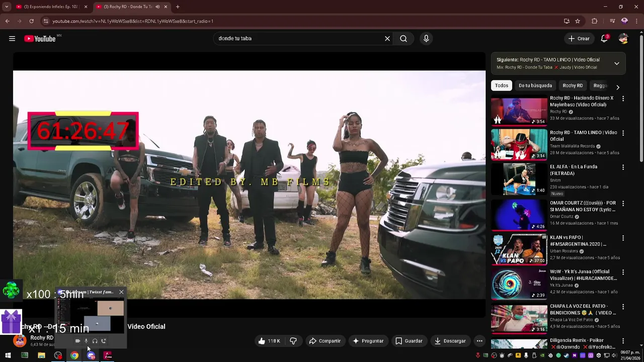Open the Crear upload menu
This screenshot has width=644, height=362.
pos(579,39)
